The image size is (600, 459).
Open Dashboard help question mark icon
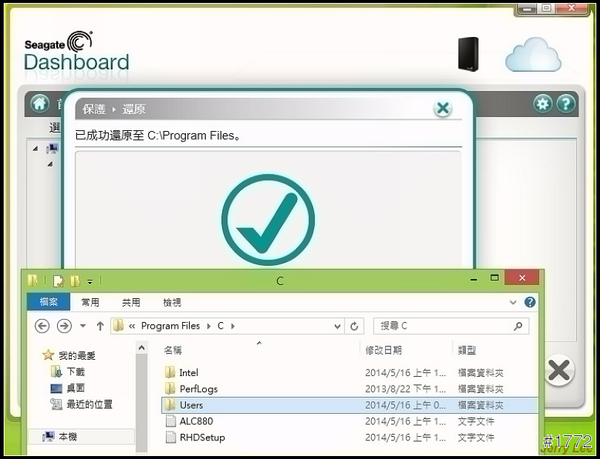[x=566, y=103]
